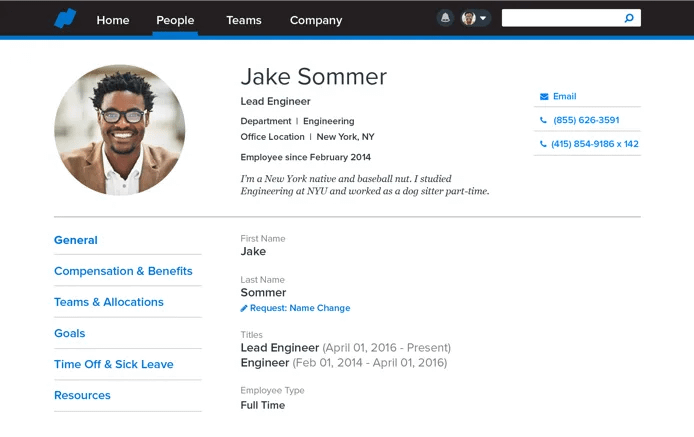The height and width of the screenshot is (437, 694).
Task: Expand the user account avatar dropdown
Action: (475, 18)
